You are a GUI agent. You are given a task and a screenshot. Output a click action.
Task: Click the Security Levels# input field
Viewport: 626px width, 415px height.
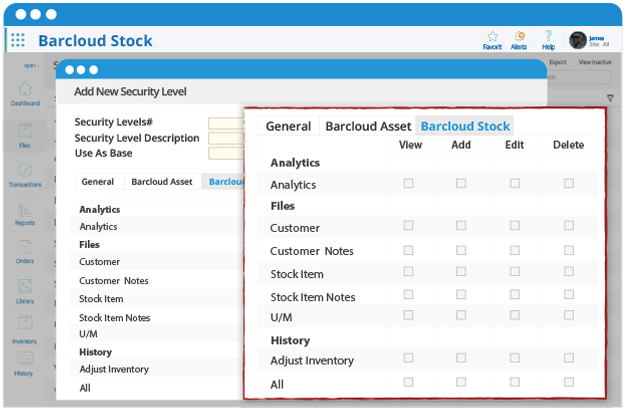point(226,123)
